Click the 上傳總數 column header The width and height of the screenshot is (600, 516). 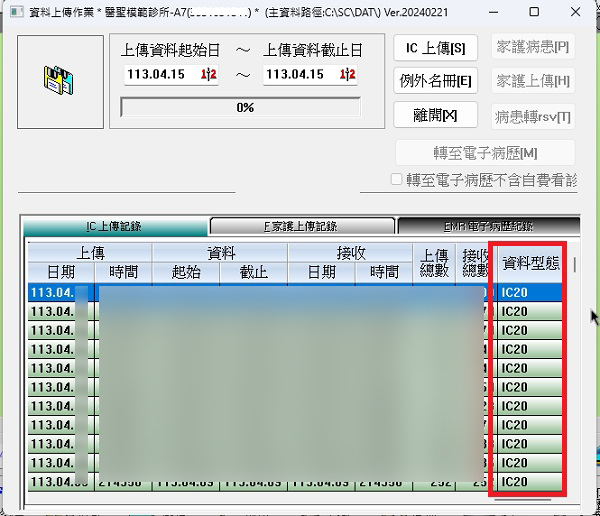coord(435,263)
